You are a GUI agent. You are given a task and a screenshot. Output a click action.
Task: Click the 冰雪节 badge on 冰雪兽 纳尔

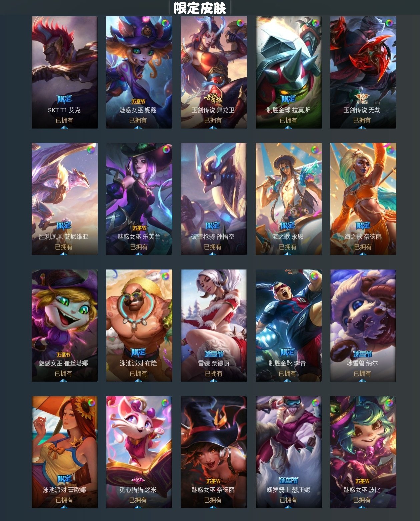point(362,354)
